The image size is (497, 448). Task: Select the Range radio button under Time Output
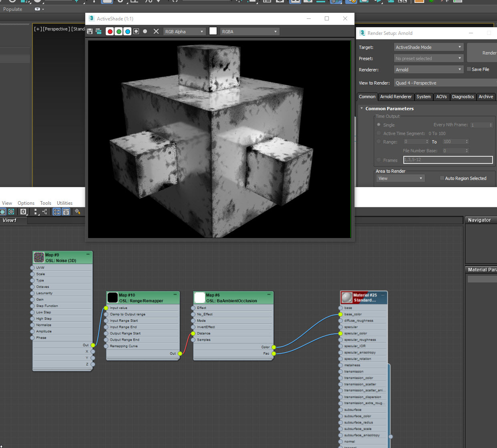click(x=378, y=141)
